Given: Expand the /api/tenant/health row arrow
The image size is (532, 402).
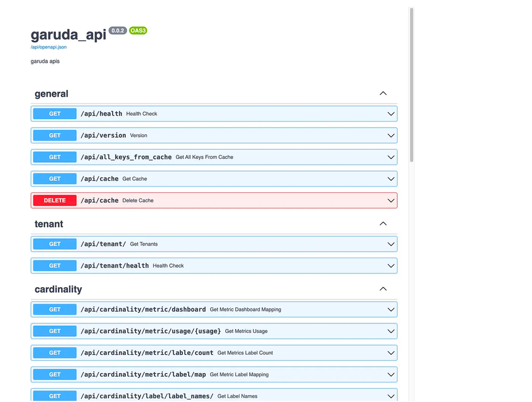Looking at the screenshot, I should (x=391, y=266).
